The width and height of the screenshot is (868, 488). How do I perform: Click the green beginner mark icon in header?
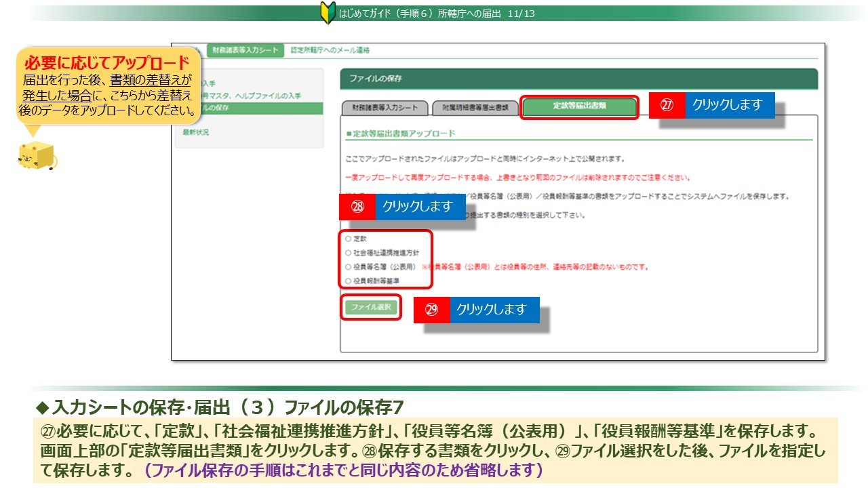point(328,14)
